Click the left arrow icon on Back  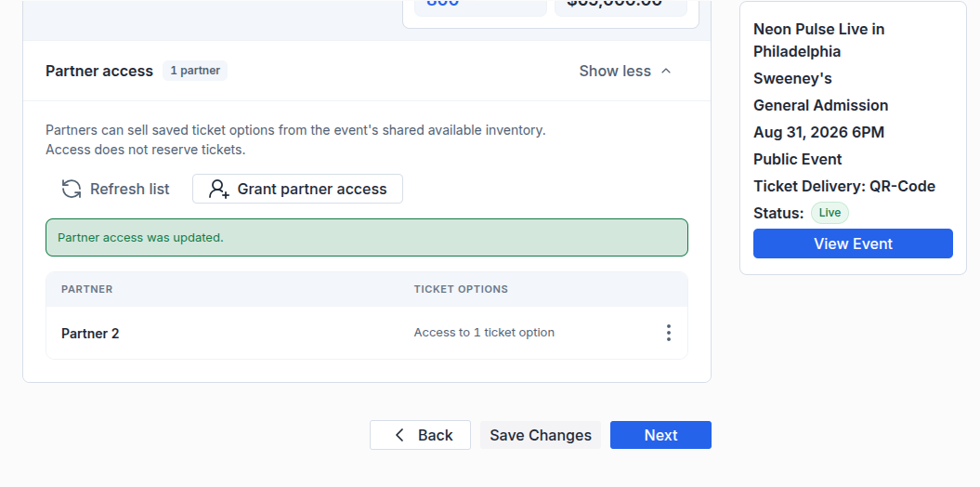point(399,435)
